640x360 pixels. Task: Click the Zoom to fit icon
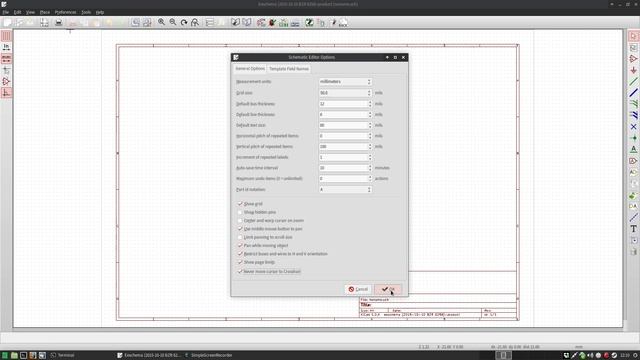click(195, 22)
